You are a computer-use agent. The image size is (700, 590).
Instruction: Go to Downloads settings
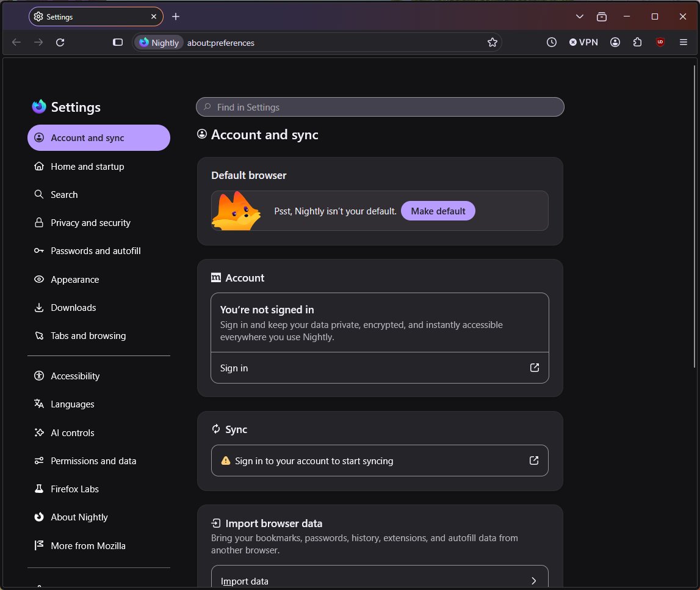[x=99, y=307]
